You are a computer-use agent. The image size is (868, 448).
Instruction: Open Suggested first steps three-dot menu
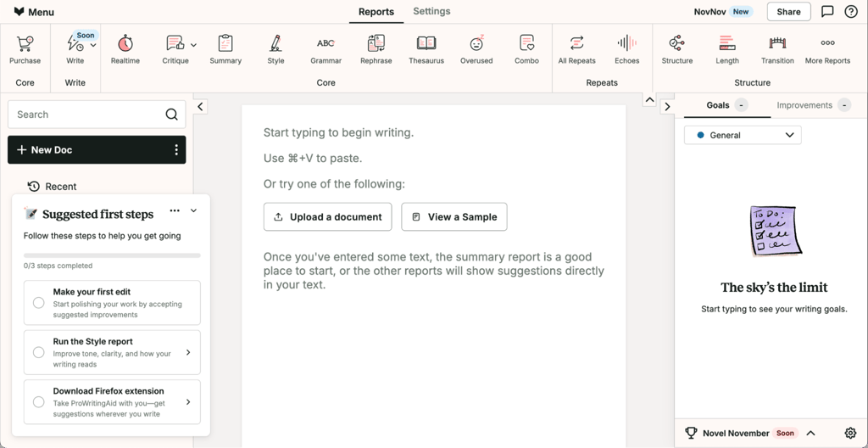[x=175, y=210]
